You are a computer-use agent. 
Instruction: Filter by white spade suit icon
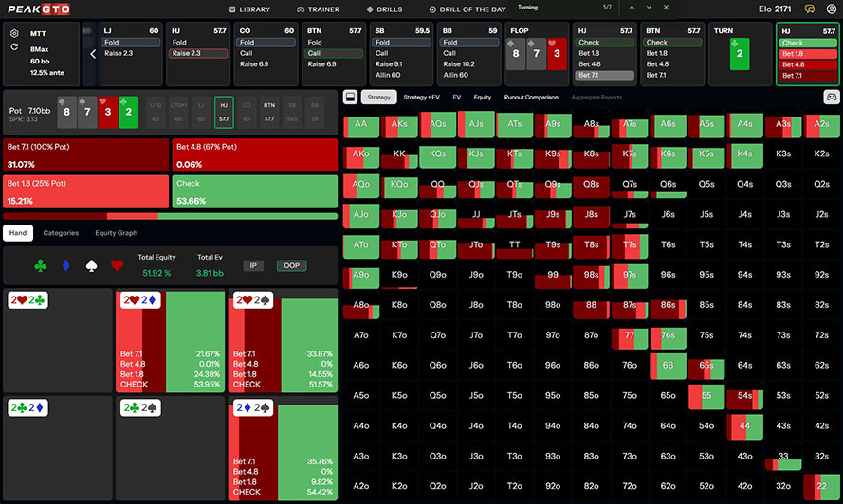tap(91, 266)
